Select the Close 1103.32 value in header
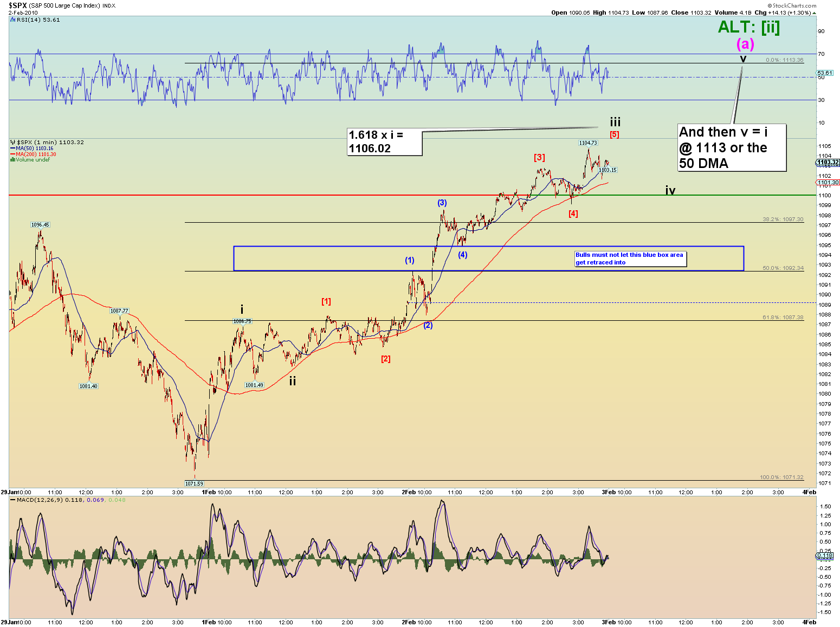 coord(691,12)
